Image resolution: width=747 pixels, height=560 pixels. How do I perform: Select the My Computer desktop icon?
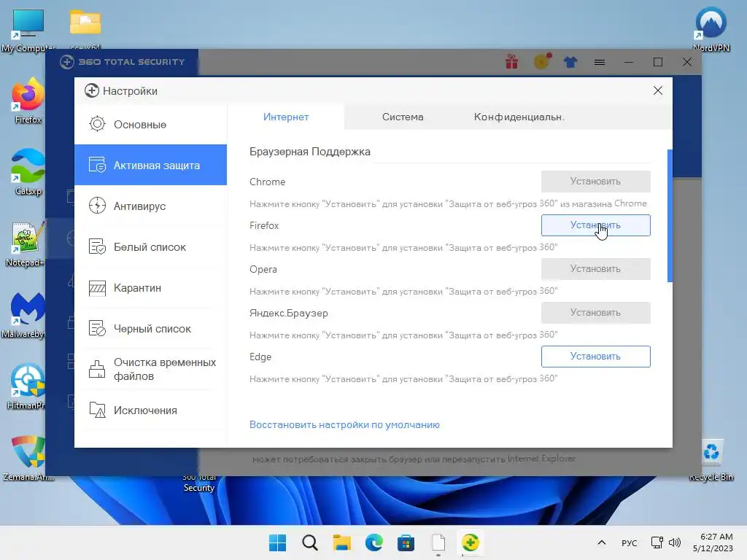pyautogui.click(x=28, y=29)
